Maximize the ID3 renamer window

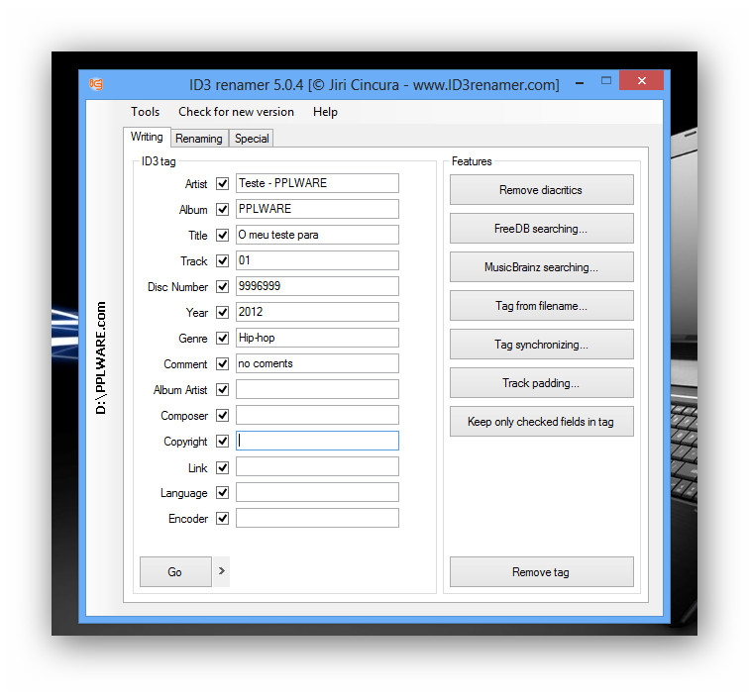click(605, 81)
